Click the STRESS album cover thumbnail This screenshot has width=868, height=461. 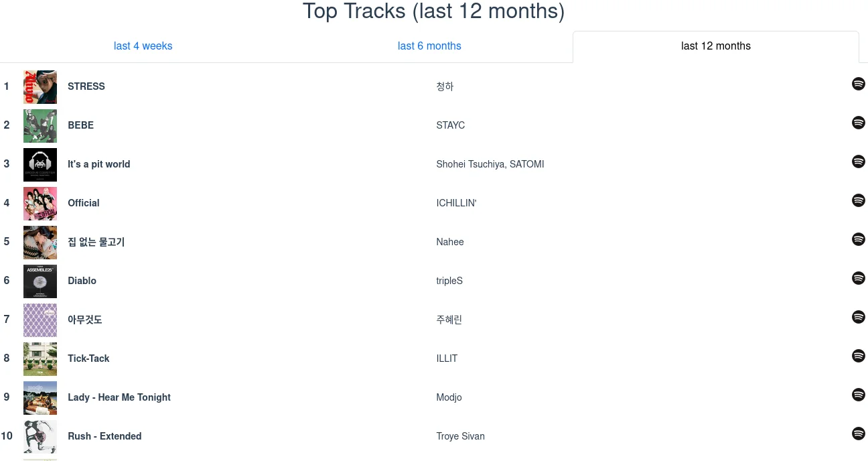40,87
